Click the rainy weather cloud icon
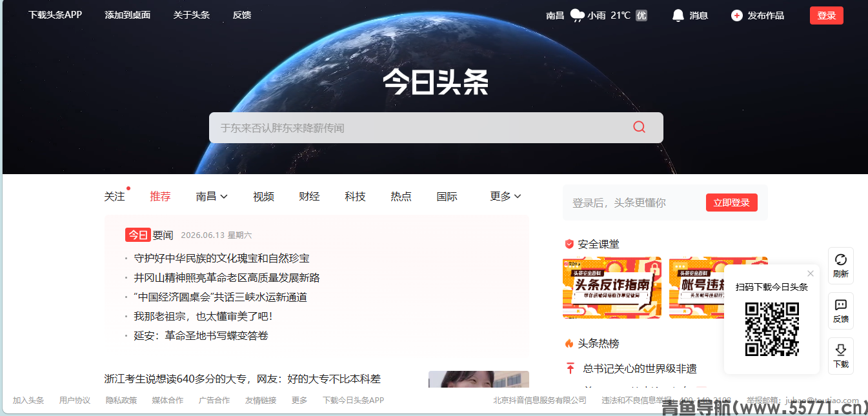 click(577, 15)
